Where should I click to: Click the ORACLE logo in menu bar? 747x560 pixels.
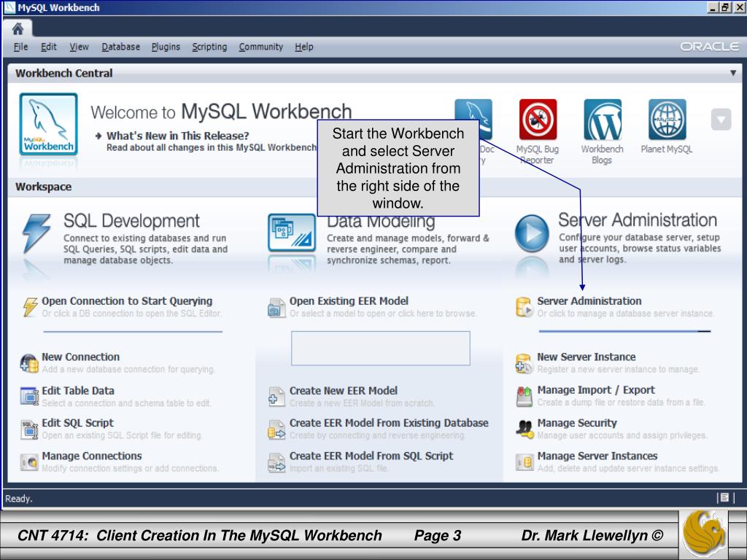pos(709,47)
